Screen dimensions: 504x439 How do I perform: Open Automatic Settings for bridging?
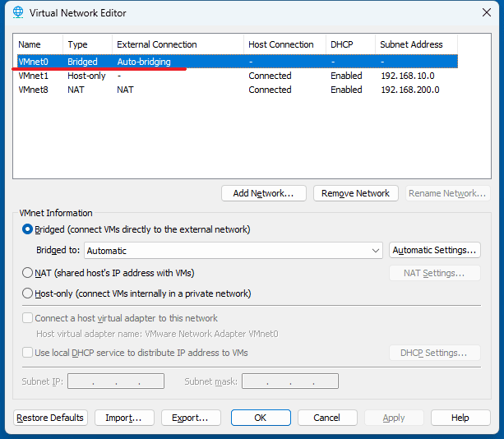(434, 250)
